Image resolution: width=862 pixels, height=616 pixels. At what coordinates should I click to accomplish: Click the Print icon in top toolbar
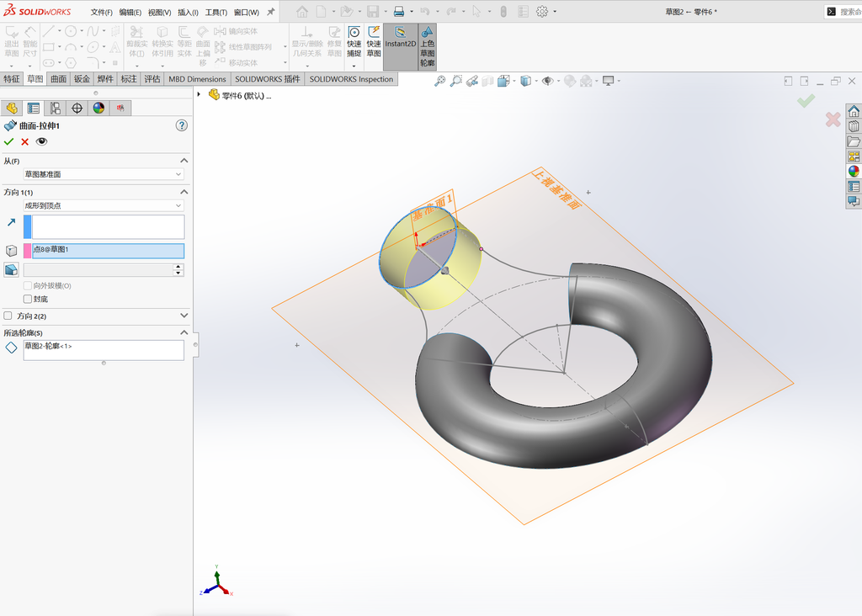click(399, 12)
